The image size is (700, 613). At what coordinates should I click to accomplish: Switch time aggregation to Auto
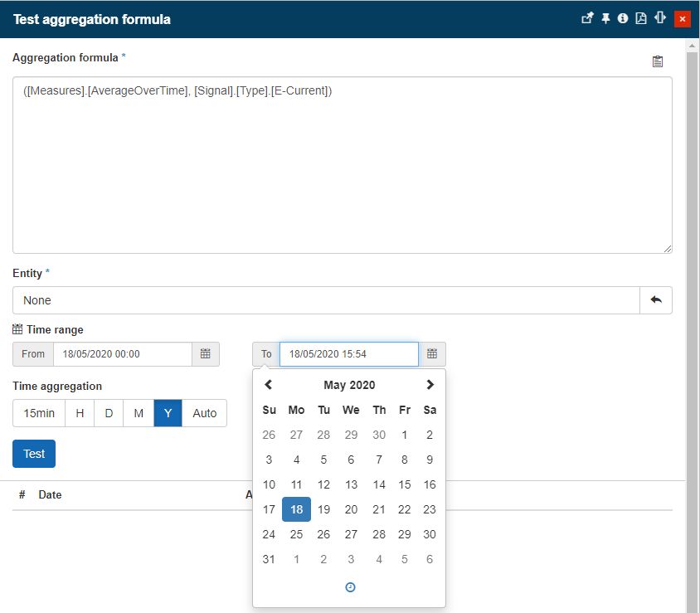click(204, 413)
